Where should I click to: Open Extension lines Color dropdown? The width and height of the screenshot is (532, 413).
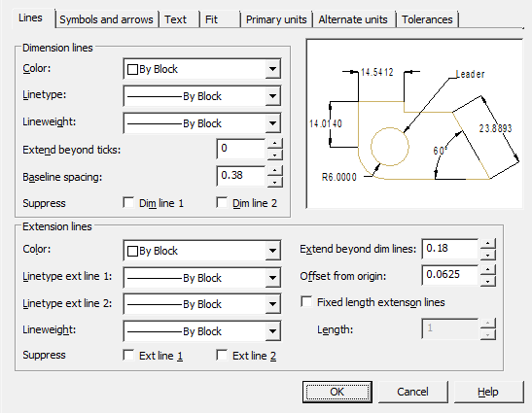(x=202, y=251)
